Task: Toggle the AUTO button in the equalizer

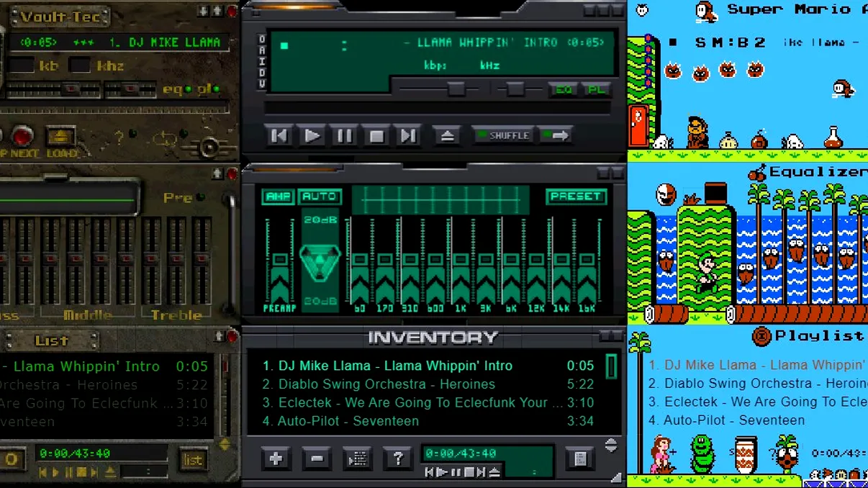Action: point(321,196)
